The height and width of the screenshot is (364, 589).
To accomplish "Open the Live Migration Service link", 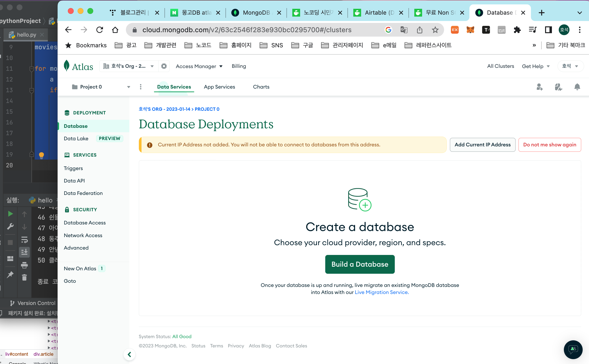I will 382,292.
